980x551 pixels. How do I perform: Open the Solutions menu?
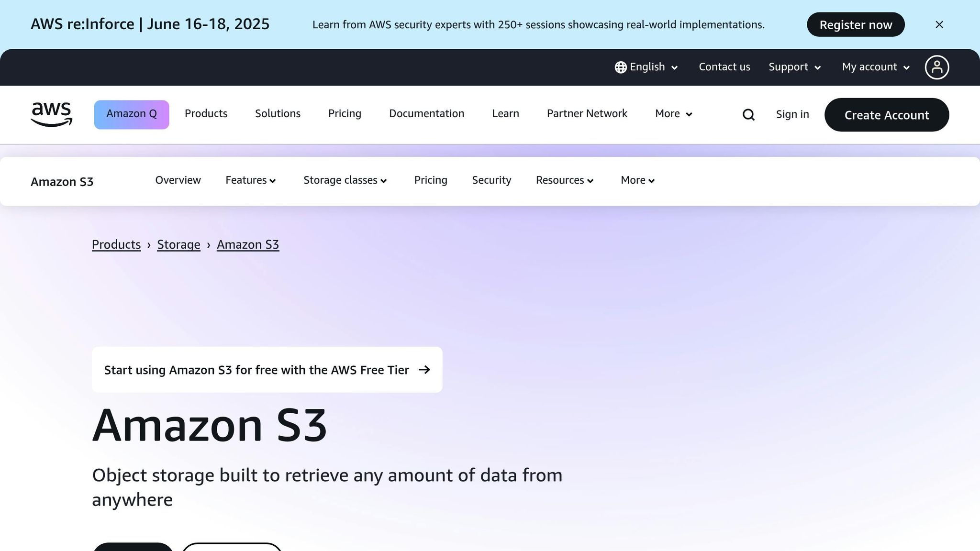pos(278,114)
